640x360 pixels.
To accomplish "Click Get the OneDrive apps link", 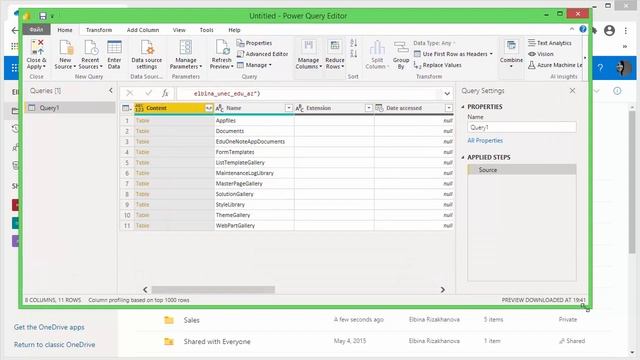I will 49,327.
